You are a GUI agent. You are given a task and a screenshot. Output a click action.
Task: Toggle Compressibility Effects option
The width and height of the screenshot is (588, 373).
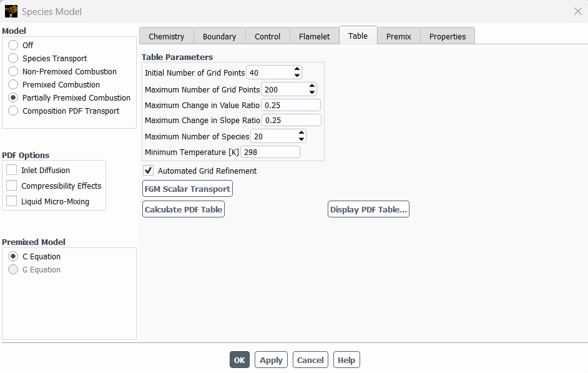tap(11, 186)
